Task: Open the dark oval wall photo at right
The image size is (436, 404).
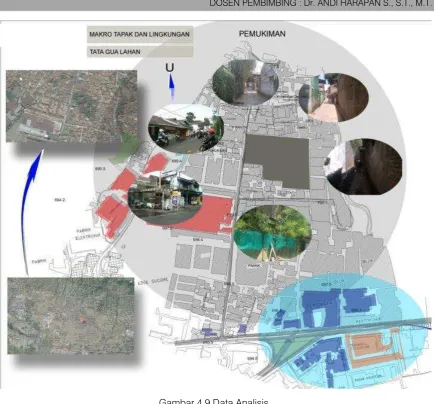Action: (x=363, y=167)
